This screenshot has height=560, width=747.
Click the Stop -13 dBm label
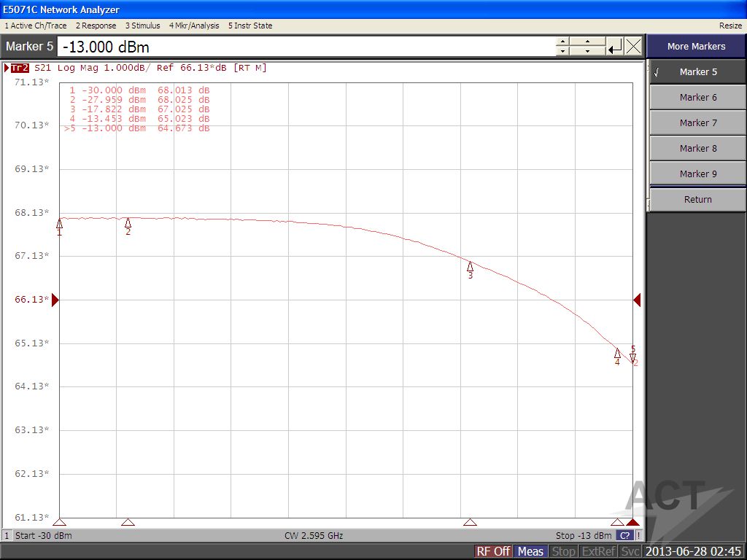(x=584, y=535)
